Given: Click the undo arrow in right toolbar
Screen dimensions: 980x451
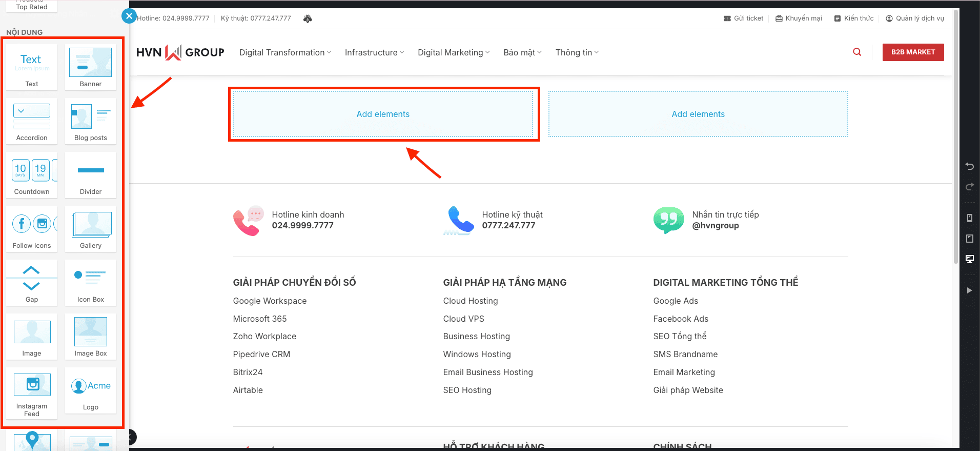Looking at the screenshot, I should pyautogui.click(x=969, y=166).
